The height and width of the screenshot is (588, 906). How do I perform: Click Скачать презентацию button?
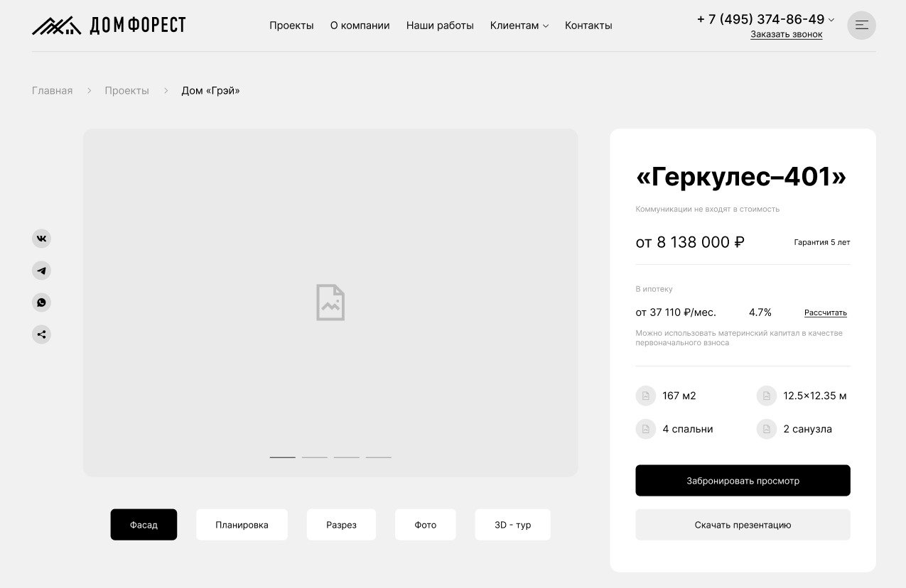click(x=743, y=525)
